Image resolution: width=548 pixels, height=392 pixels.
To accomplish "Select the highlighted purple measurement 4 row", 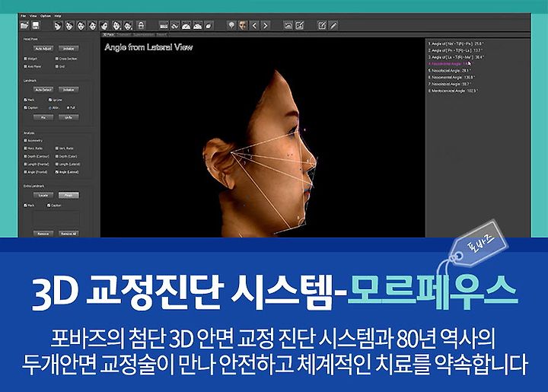I will click(x=450, y=64).
